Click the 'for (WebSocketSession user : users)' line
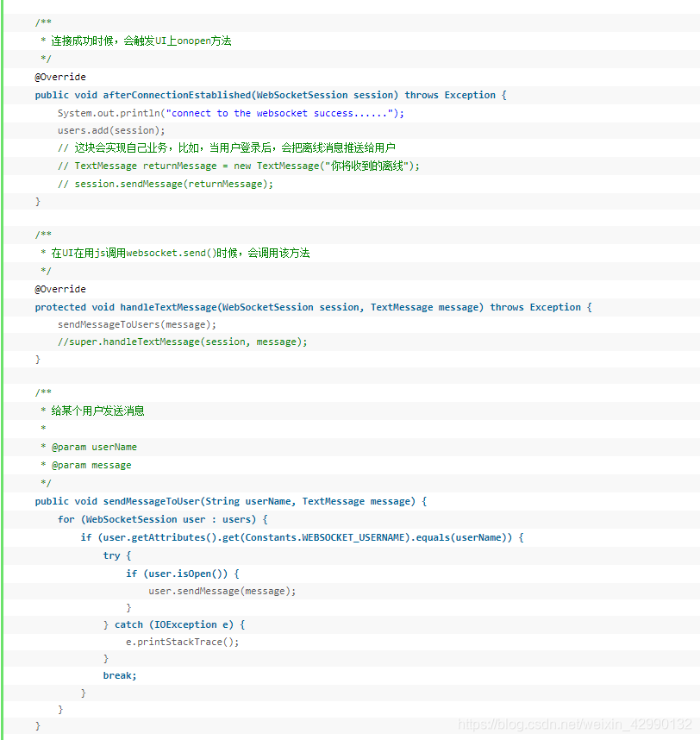This screenshot has width=700, height=740. tap(163, 519)
